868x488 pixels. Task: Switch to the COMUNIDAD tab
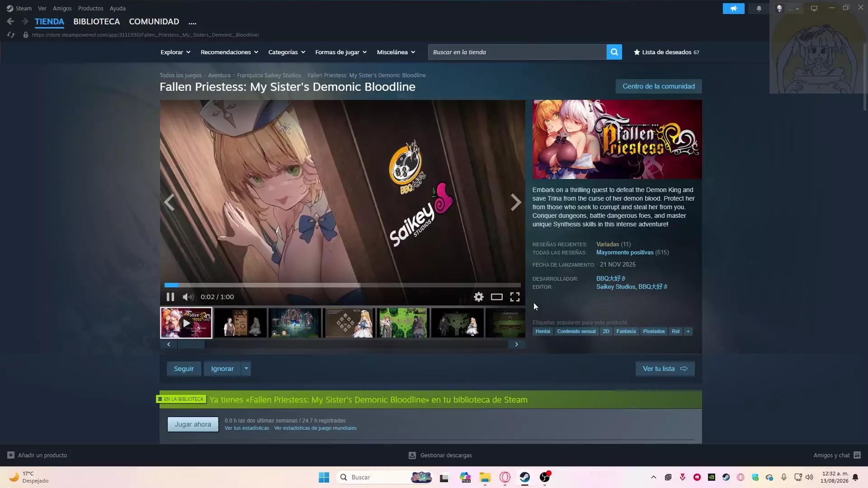click(154, 21)
